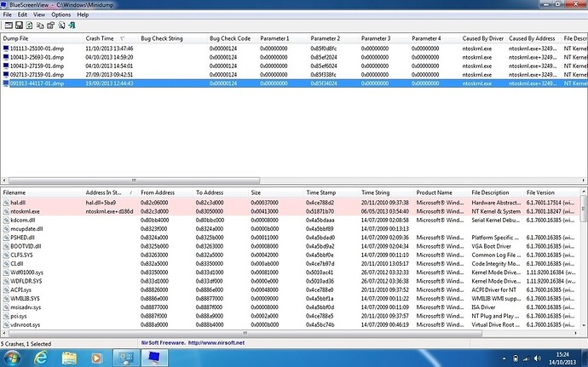Sort by the Caused By Driver column header
588x367 pixels.
coord(483,38)
